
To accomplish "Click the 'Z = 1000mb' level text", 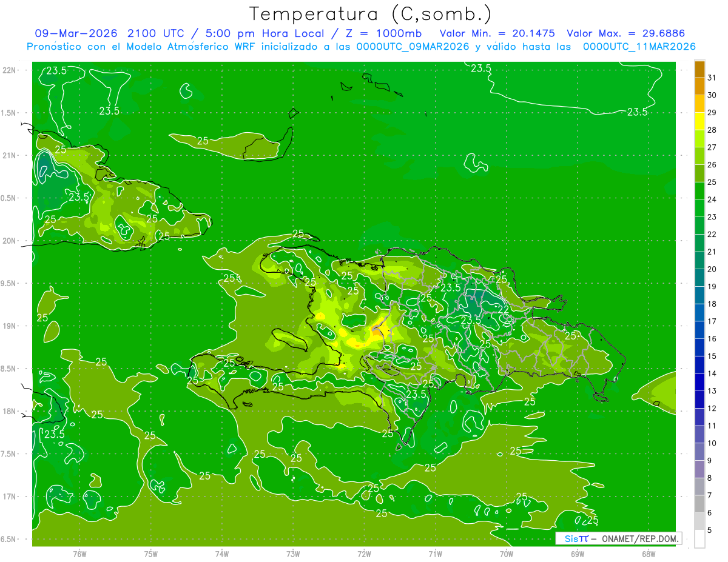I will pyautogui.click(x=383, y=33).
